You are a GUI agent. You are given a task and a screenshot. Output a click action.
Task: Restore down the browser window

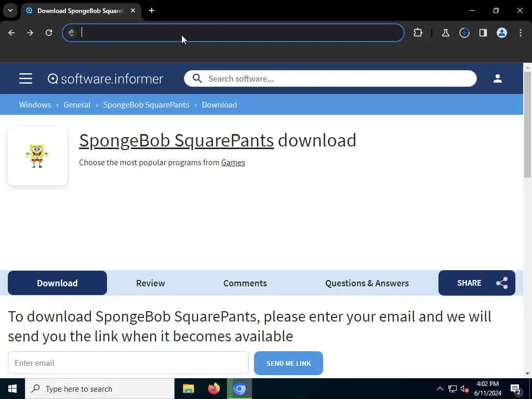(496, 10)
